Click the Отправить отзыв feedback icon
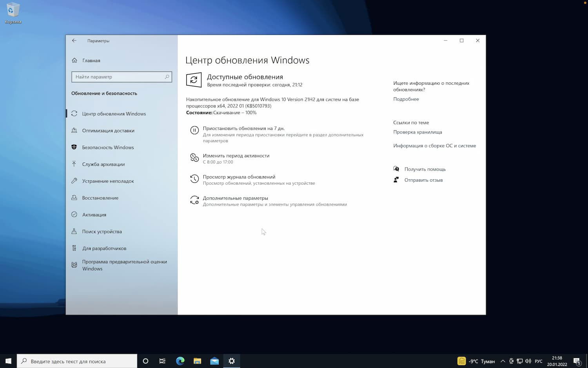The image size is (588, 368). click(x=396, y=180)
